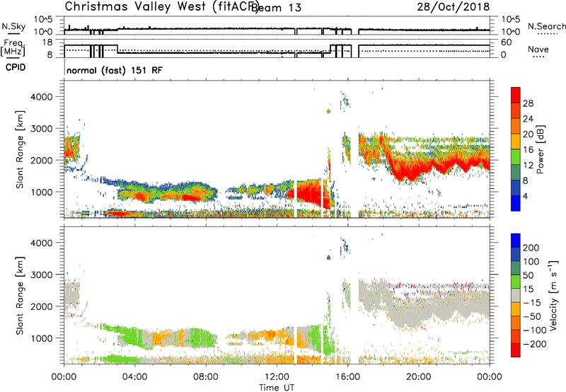The image size is (566, 392).
Task: Click the velocity panel 'Slant Range [km]' label
Action: click(20, 295)
